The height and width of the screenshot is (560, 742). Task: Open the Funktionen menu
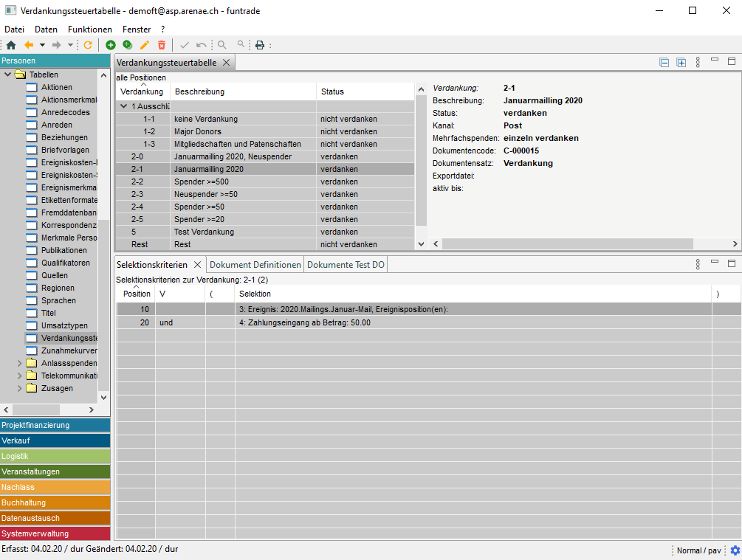(x=89, y=30)
